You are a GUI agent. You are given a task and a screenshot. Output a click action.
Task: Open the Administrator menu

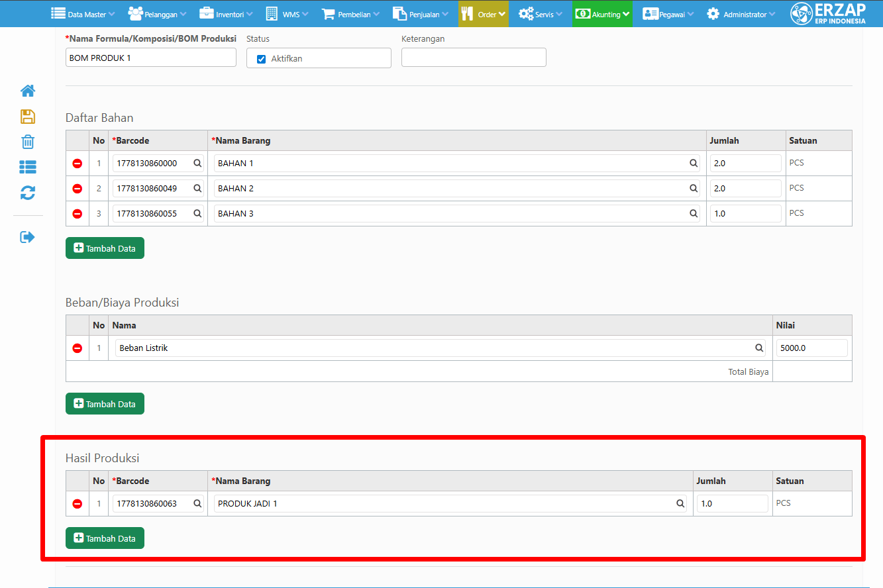click(x=741, y=13)
